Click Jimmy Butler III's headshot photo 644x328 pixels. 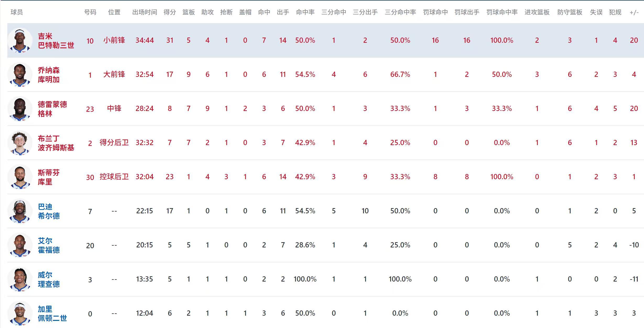pos(20,41)
